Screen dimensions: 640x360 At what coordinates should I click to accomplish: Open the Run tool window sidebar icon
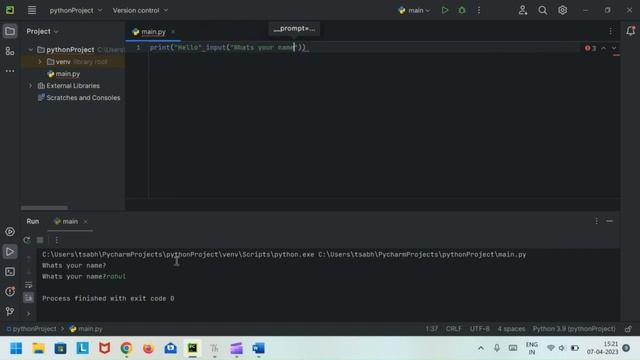coord(10,252)
